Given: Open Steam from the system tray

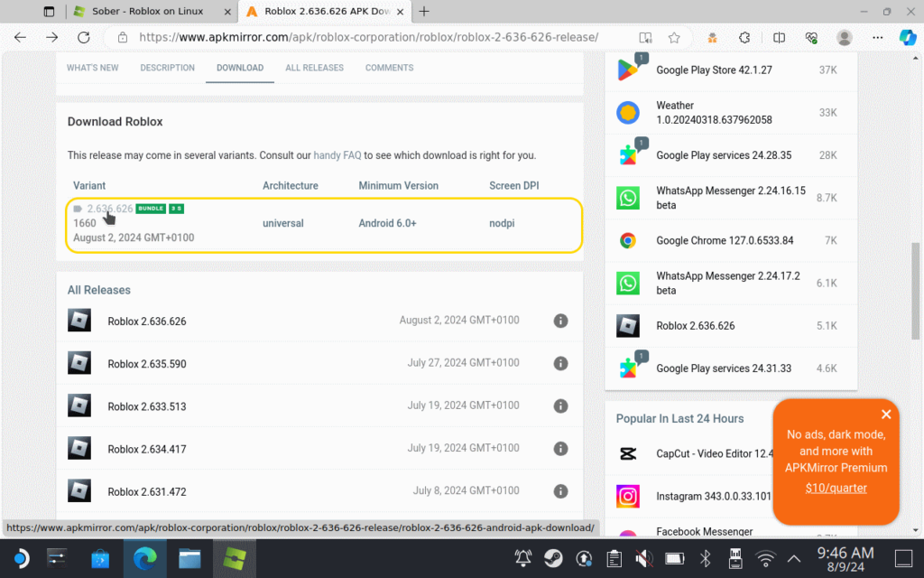Looking at the screenshot, I should pyautogui.click(x=553, y=558).
